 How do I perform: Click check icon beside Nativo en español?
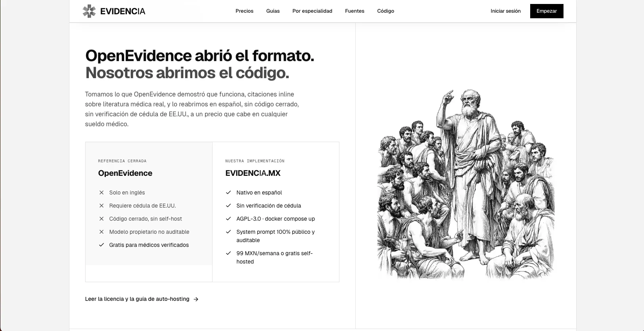(x=228, y=192)
